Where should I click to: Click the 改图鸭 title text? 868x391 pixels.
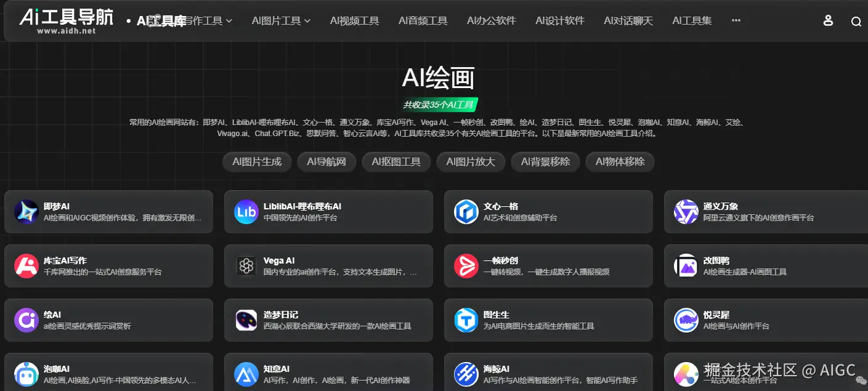point(716,260)
